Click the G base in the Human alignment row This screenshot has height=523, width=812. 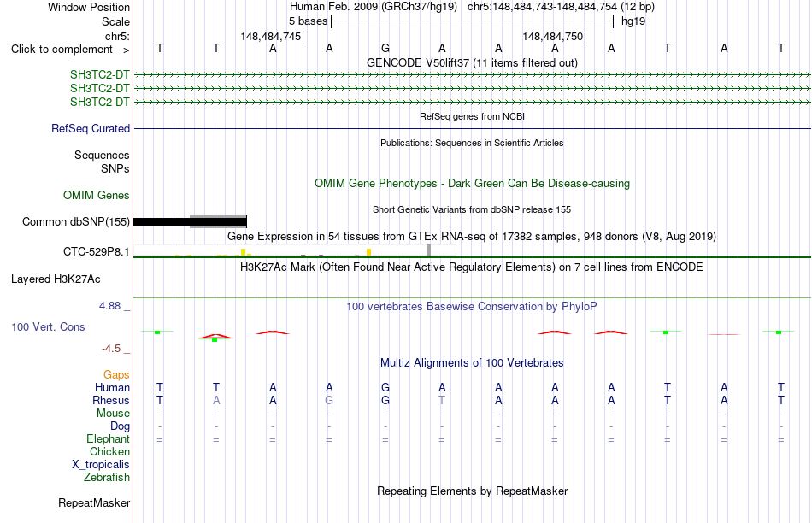click(385, 387)
